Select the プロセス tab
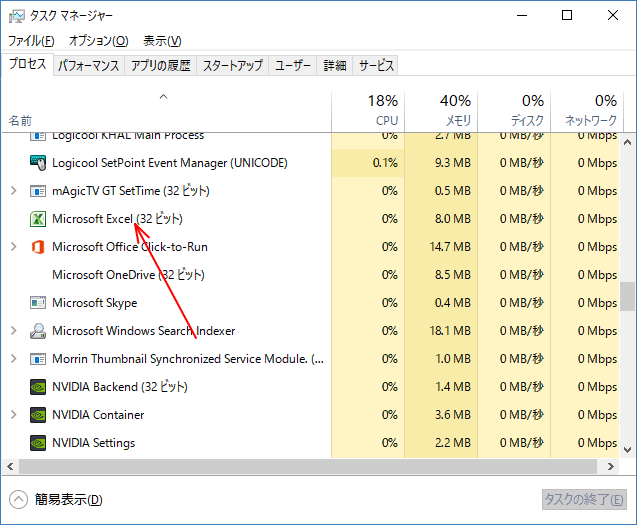637x525 pixels. [27, 64]
